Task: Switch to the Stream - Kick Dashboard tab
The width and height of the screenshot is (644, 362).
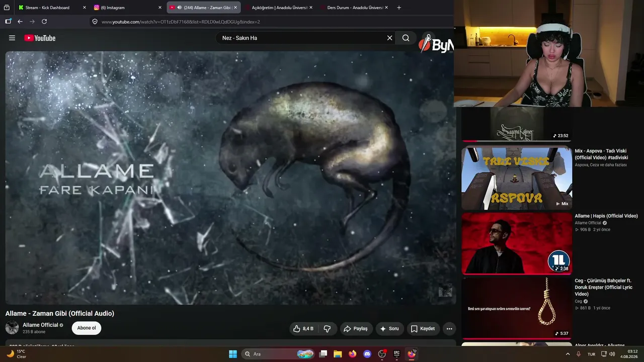Action: tap(48, 8)
